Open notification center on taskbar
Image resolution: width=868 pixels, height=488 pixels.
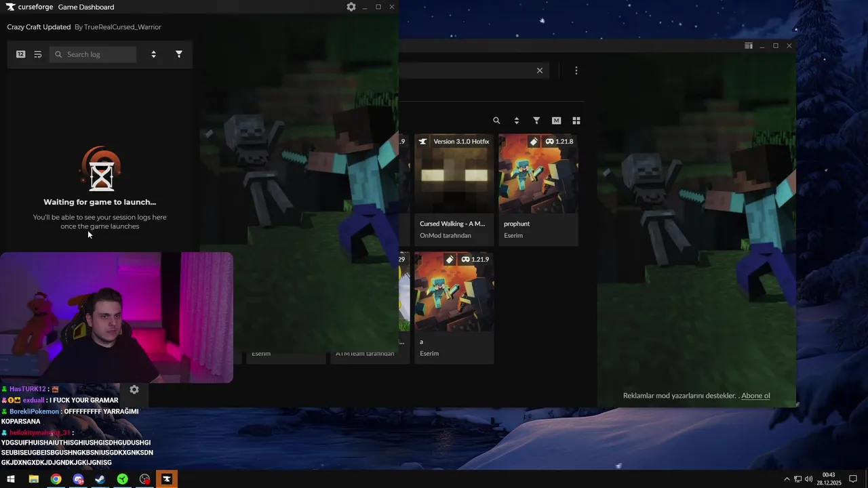tap(853, 479)
